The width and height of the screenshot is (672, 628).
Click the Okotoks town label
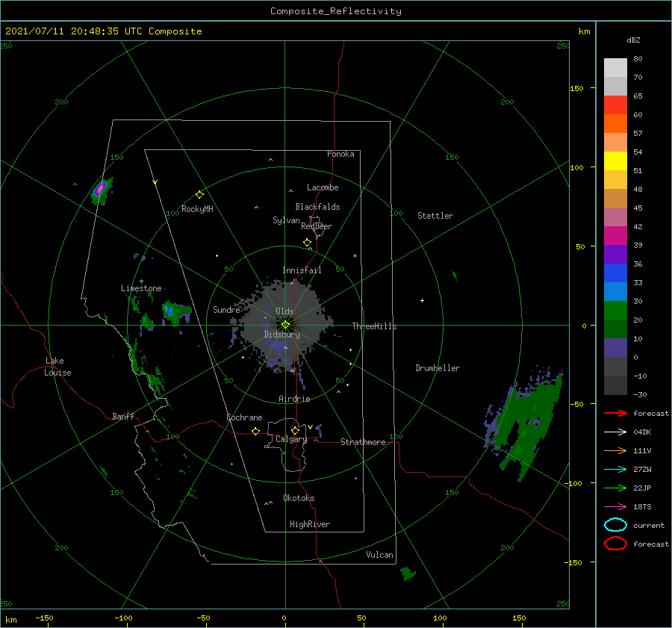pos(299,498)
